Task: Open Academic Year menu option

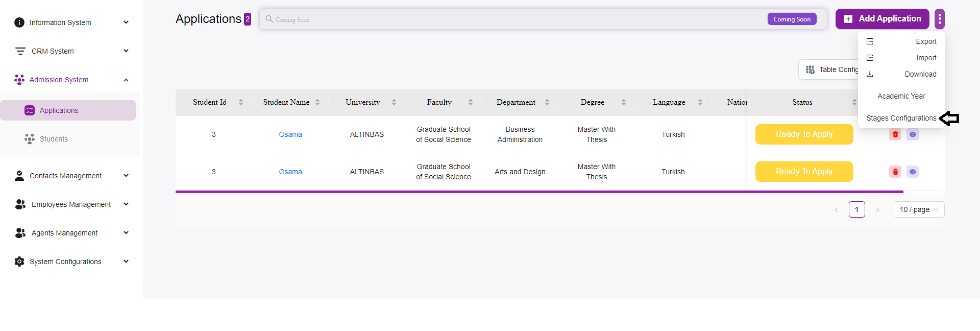Action: click(901, 96)
